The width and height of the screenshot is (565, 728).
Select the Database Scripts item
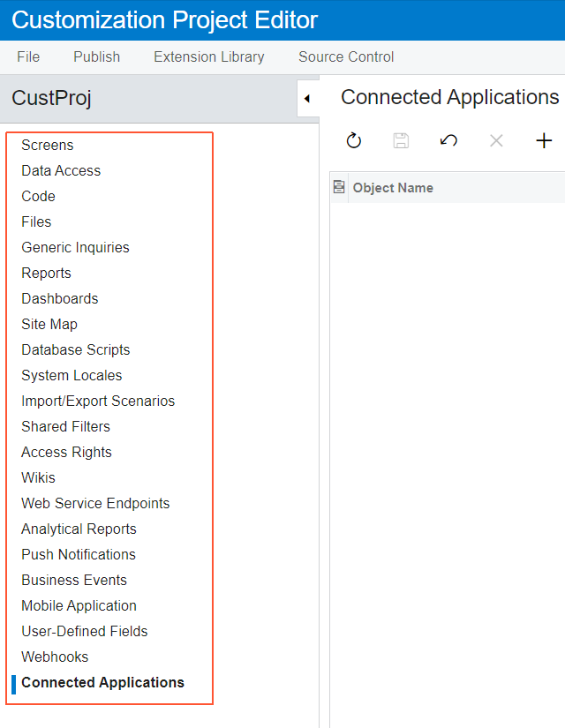76,349
